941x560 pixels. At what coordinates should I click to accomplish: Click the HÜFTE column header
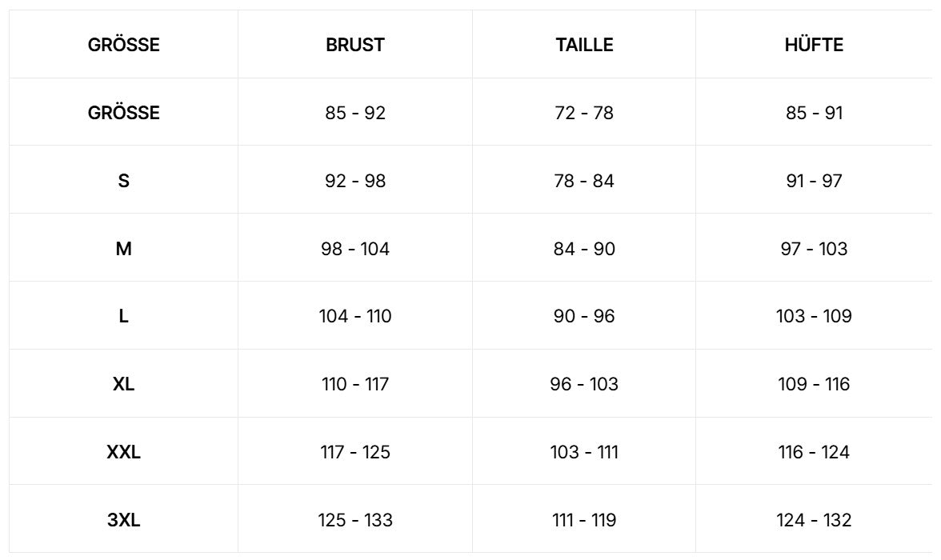click(814, 45)
